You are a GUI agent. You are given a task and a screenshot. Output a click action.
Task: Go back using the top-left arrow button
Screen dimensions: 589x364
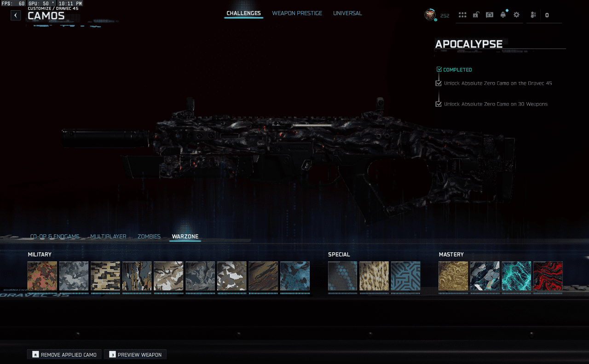pos(16,15)
